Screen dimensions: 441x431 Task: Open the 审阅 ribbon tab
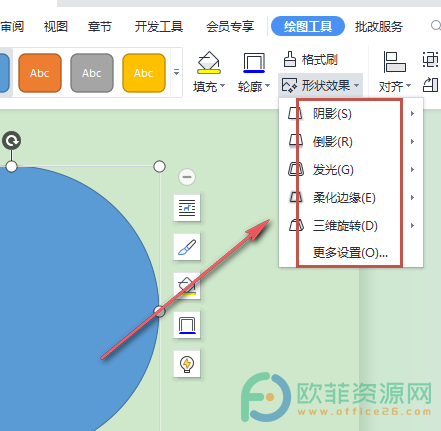(x=12, y=26)
